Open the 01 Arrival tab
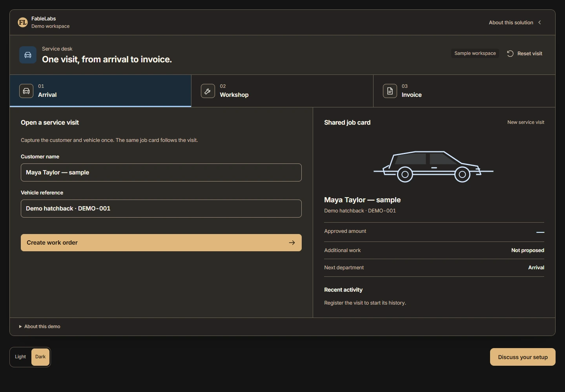 pos(100,91)
